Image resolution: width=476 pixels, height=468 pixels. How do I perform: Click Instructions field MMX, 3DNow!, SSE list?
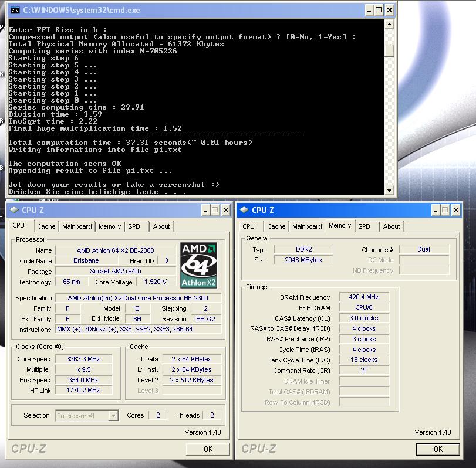[138, 330]
